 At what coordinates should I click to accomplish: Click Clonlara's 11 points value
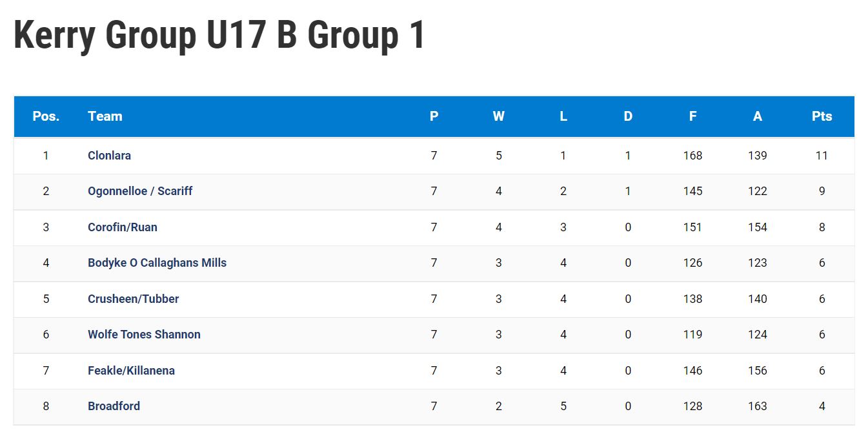[822, 156]
